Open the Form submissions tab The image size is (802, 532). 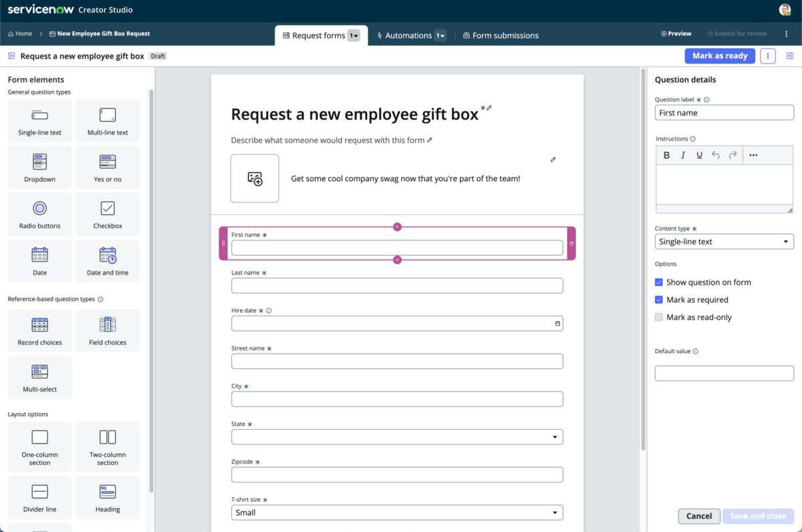501,35
